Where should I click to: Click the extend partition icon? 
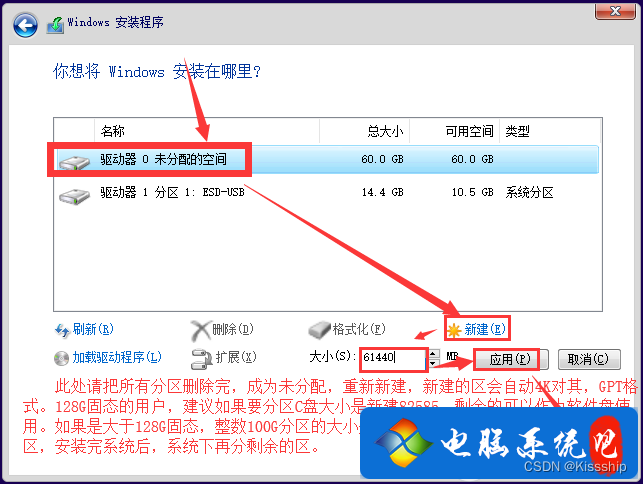click(202, 358)
